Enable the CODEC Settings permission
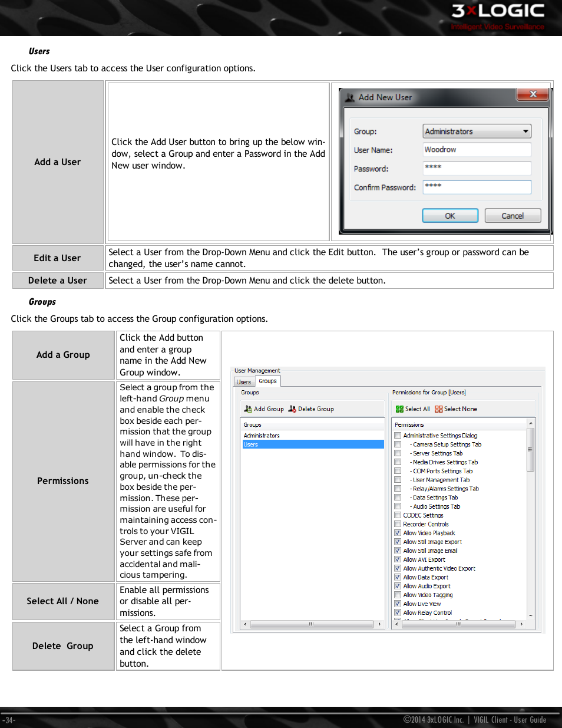Viewport: 562px width, 728px height. 398,515
